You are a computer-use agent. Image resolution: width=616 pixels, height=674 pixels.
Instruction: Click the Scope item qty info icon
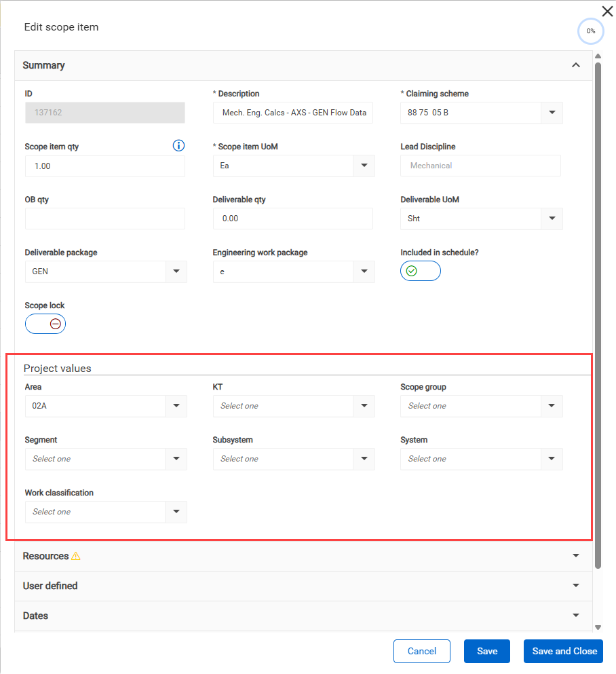click(x=178, y=146)
